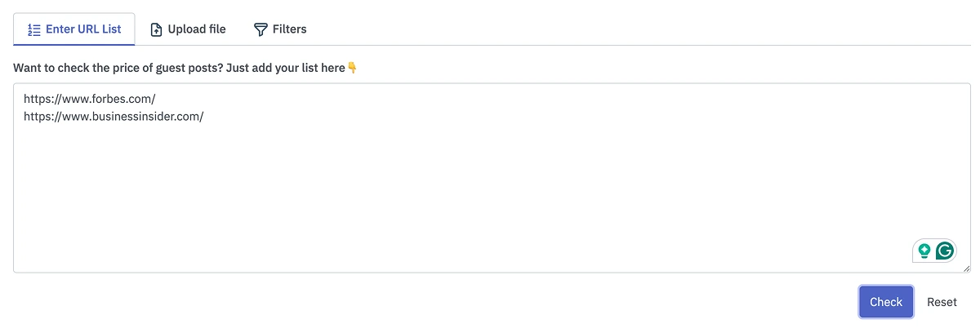This screenshot has height=333, width=980.
Task: Open the green Grammarly G icon
Action: coord(945,251)
